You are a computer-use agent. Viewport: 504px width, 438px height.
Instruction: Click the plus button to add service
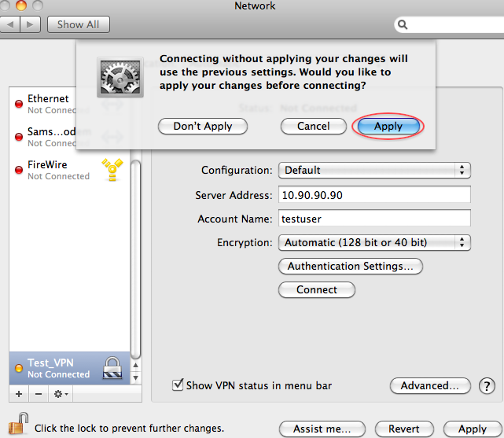(x=19, y=393)
